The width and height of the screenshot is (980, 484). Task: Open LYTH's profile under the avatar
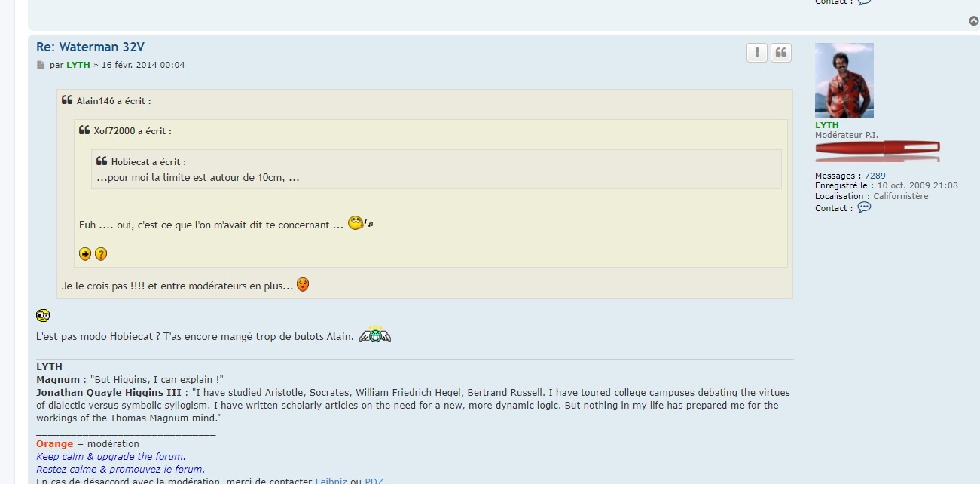coord(826,125)
